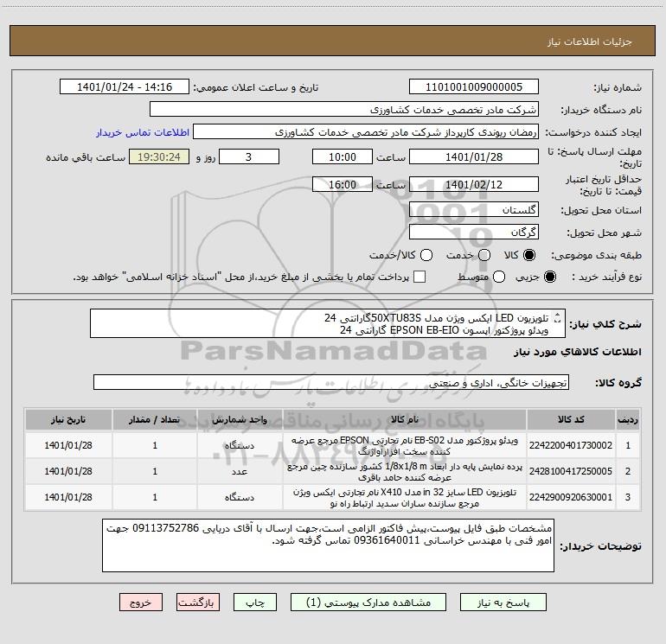Image resolution: width=666 pixels, height=644 pixels.
Task: Click unit cell دستگاه in row 1
Action: (240, 445)
